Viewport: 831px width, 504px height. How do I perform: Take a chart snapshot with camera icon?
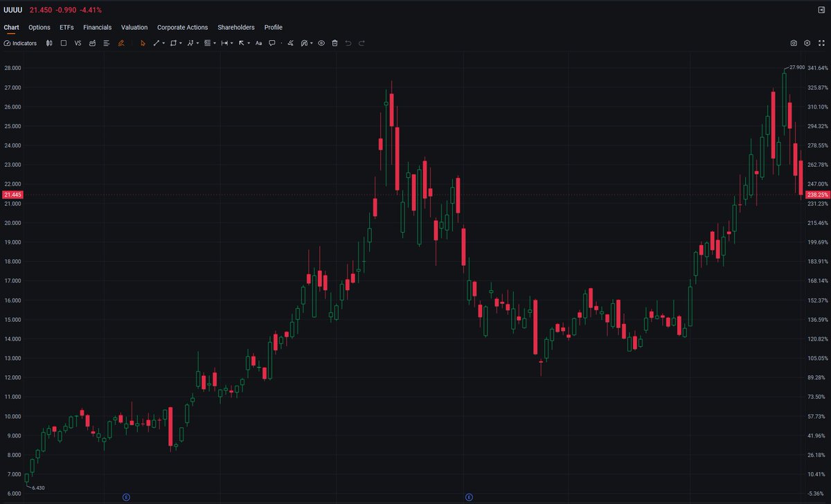[x=794, y=43]
